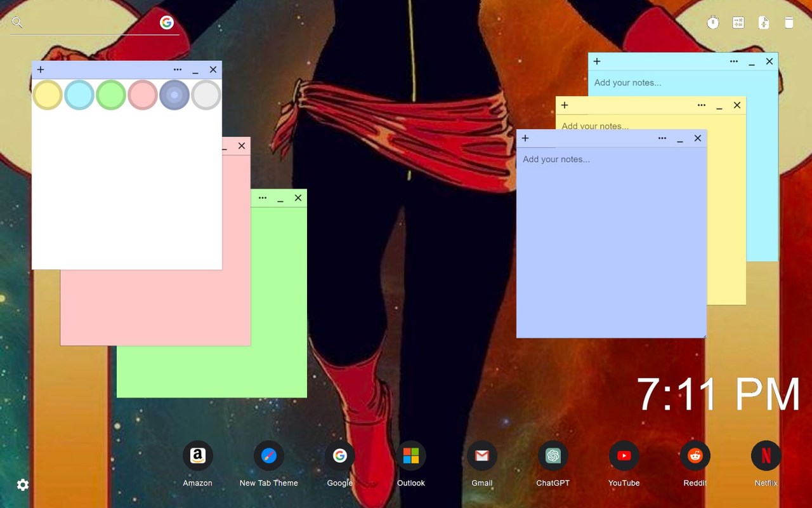
Task: Click the search magnifier icon
Action: [x=17, y=23]
